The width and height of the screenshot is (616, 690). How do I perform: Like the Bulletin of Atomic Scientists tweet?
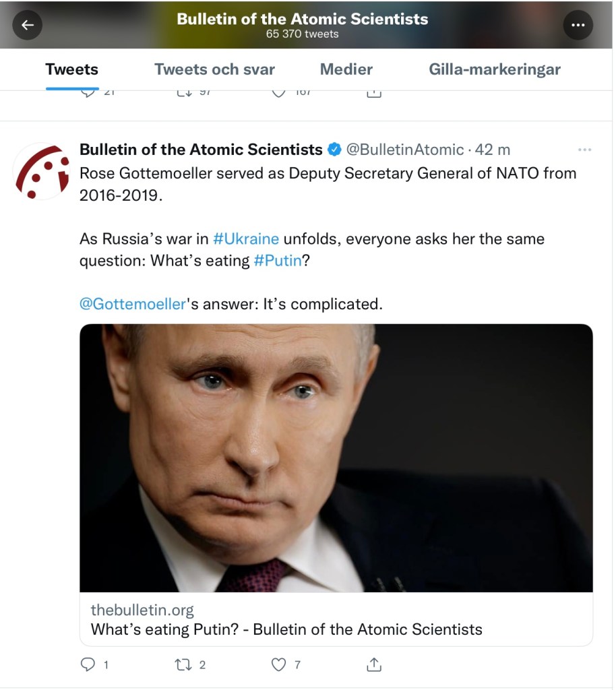click(278, 665)
